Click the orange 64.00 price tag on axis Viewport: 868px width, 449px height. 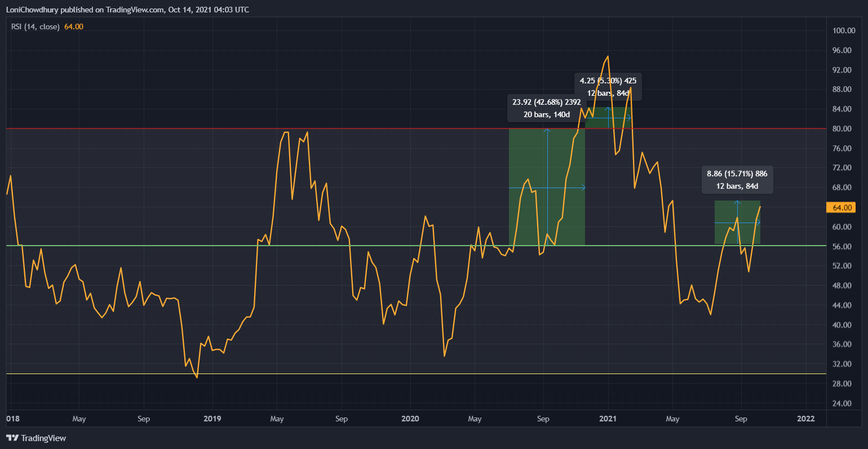pyautogui.click(x=842, y=207)
